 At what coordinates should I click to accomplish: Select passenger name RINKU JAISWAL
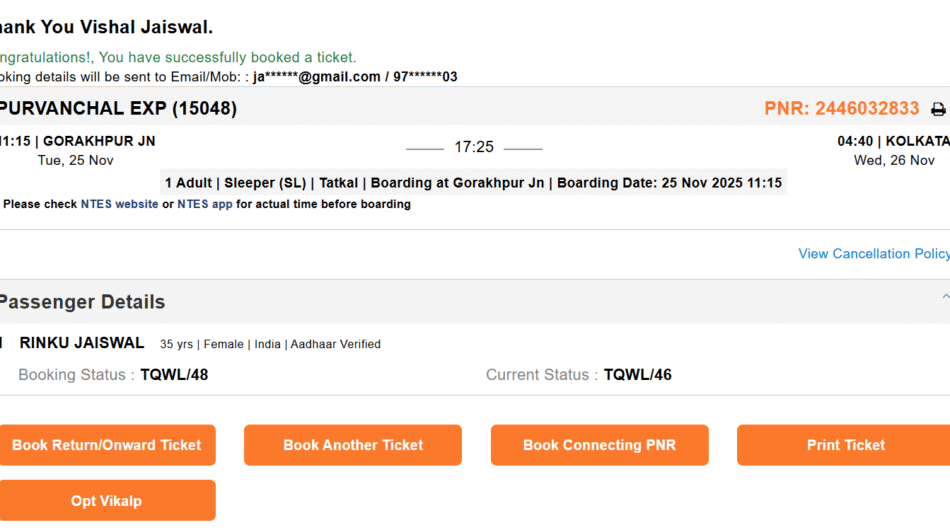[x=82, y=343]
